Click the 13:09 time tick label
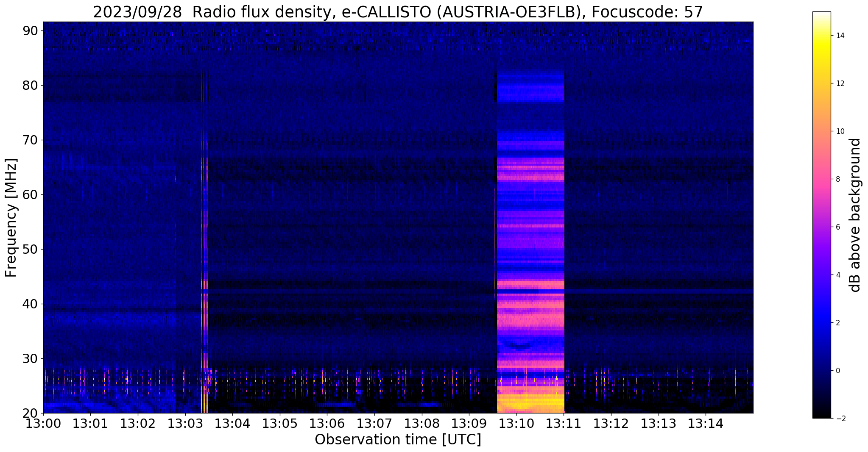Viewport: 868px width, 452px height. point(469,423)
